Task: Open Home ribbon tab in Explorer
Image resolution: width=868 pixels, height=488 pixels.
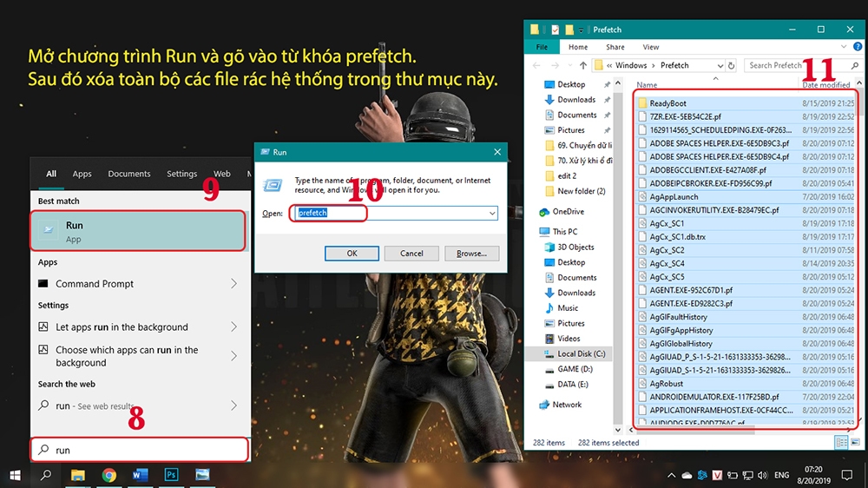Action: pyautogui.click(x=578, y=47)
